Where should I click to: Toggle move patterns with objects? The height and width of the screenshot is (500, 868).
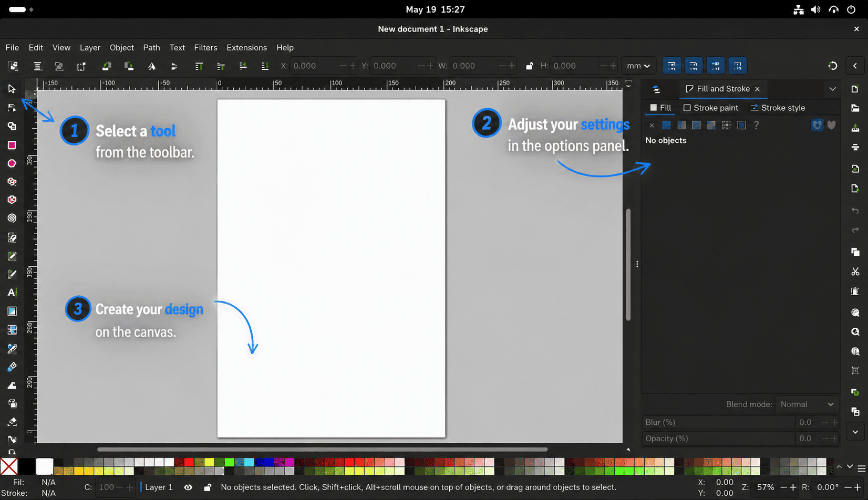click(x=738, y=66)
